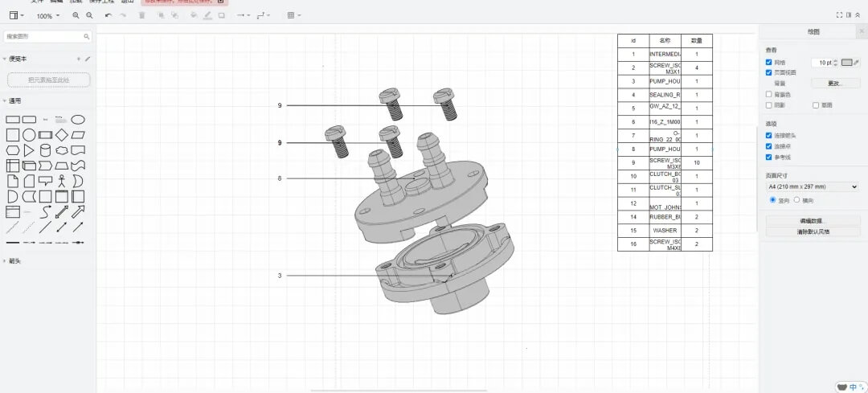Click the Edit Data button
This screenshot has height=393, width=868.
pos(812,221)
